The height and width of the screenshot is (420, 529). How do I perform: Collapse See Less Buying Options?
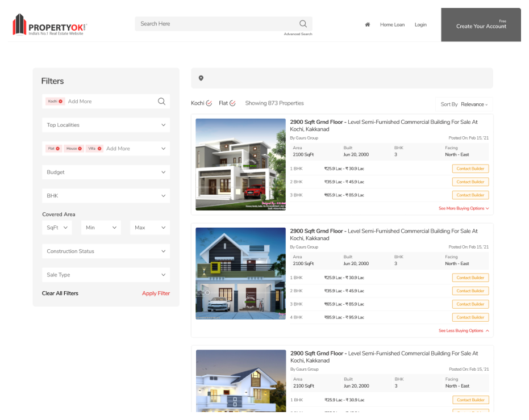[x=464, y=331]
